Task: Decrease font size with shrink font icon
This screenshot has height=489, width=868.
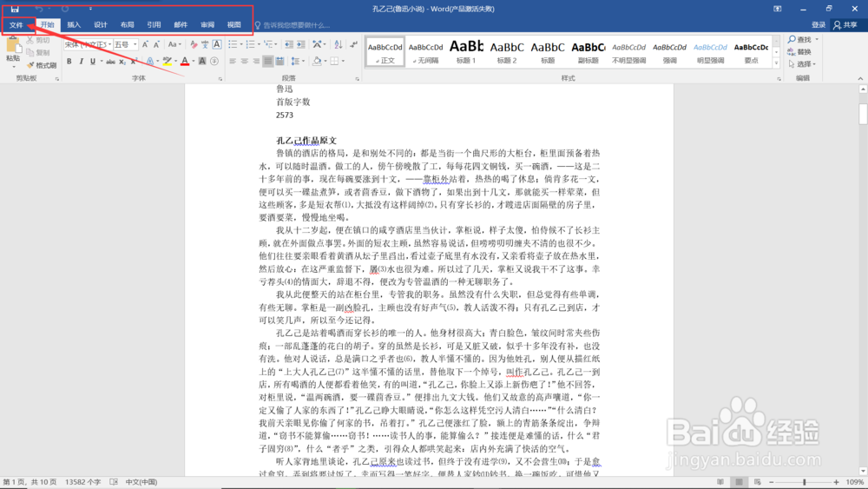Action: click(x=156, y=44)
